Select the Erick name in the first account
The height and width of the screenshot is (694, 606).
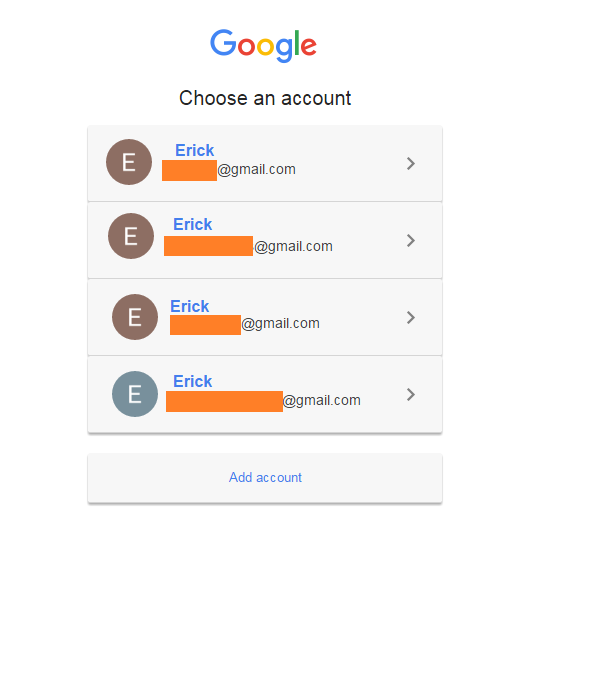[194, 150]
